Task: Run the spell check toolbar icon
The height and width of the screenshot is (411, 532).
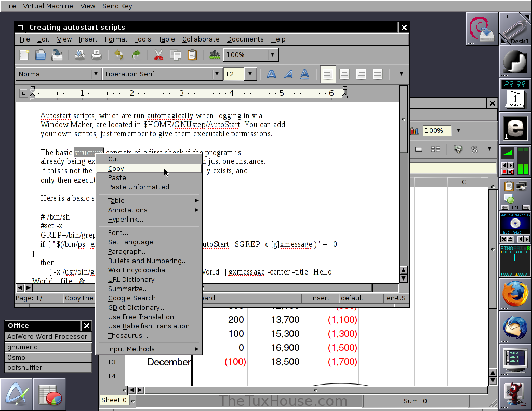Action: point(215,54)
